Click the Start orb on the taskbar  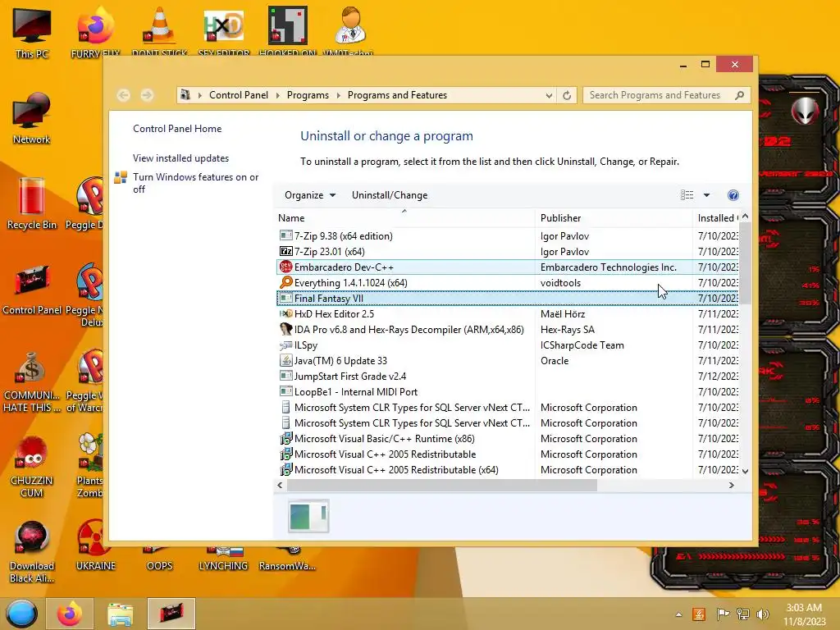tap(21, 614)
